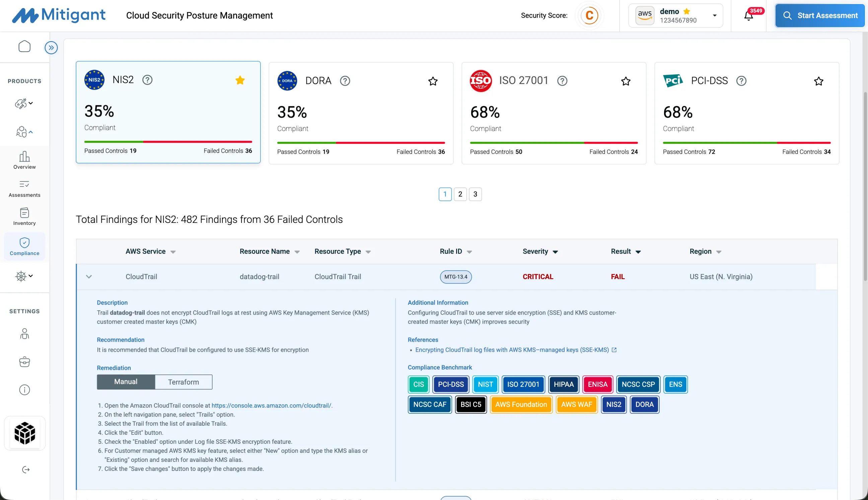This screenshot has height=500, width=868.
Task: Open the Severity column filter dropdown
Action: tap(555, 252)
